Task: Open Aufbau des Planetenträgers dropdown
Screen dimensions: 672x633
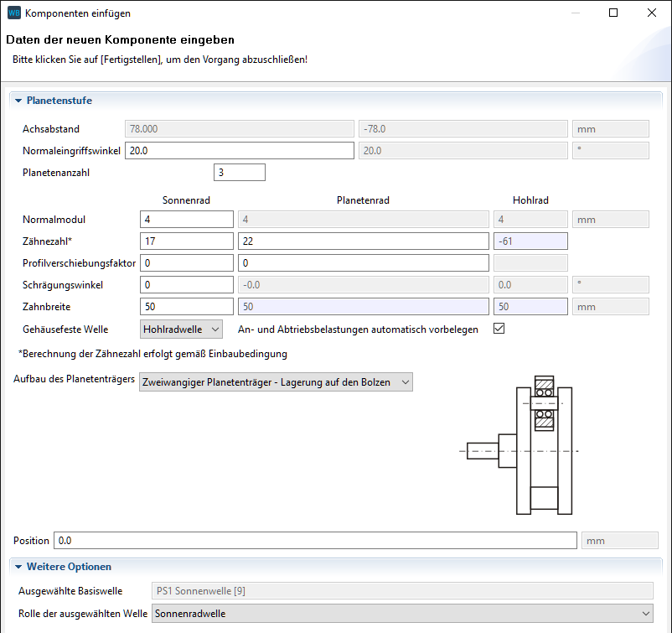Action: 276,382
